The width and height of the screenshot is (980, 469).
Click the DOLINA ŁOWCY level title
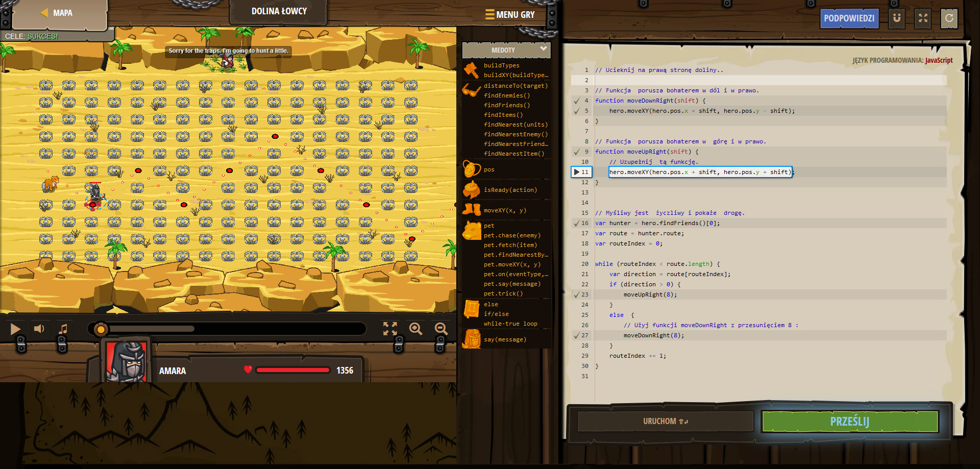pos(279,11)
